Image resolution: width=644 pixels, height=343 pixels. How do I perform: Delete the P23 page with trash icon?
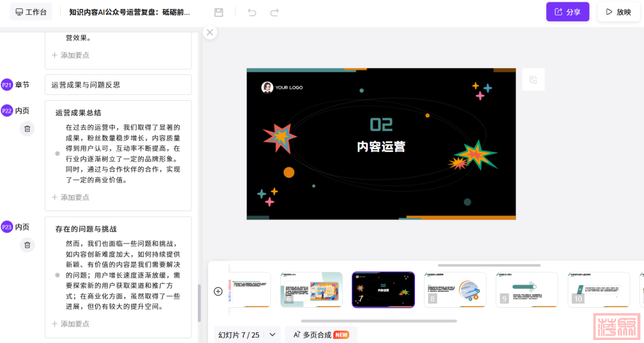point(27,245)
